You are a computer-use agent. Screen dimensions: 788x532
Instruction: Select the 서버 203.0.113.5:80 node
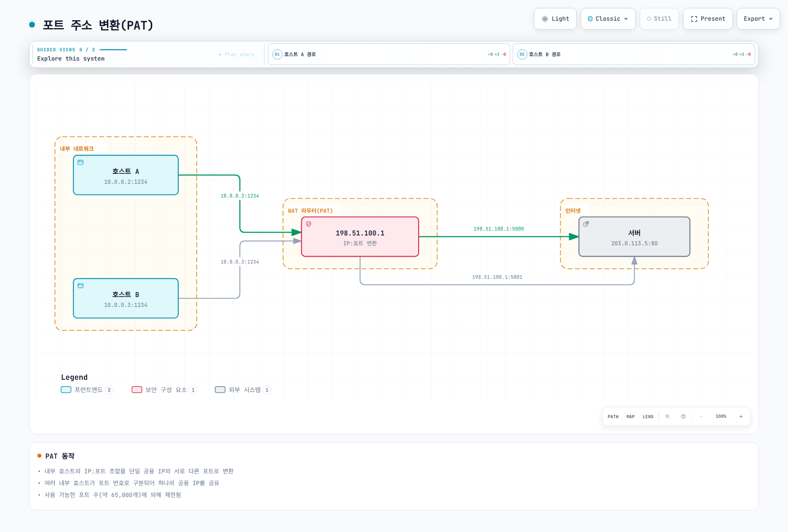point(634,236)
